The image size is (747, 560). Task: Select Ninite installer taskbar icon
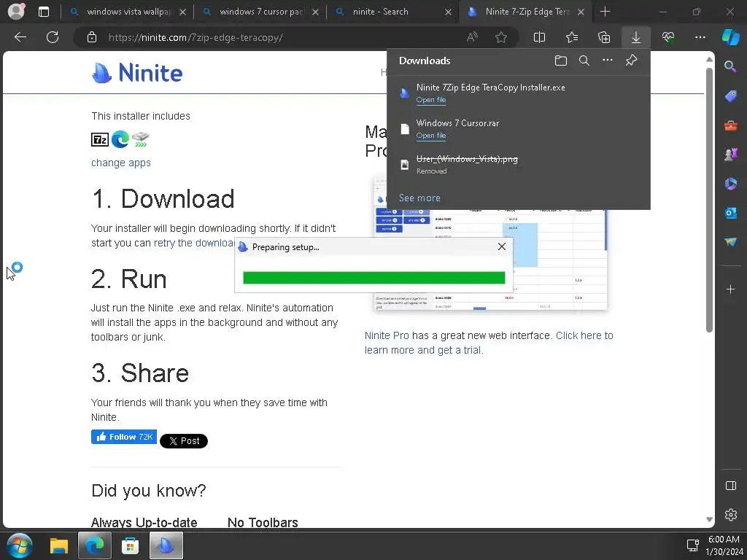166,545
